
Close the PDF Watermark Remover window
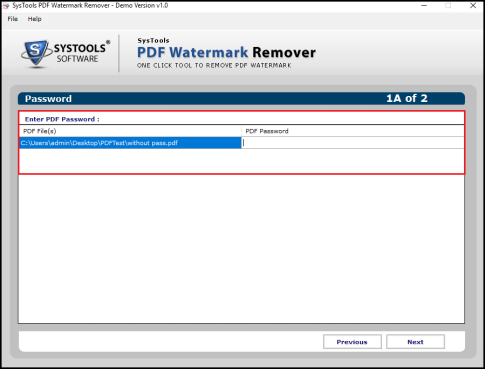473,6
